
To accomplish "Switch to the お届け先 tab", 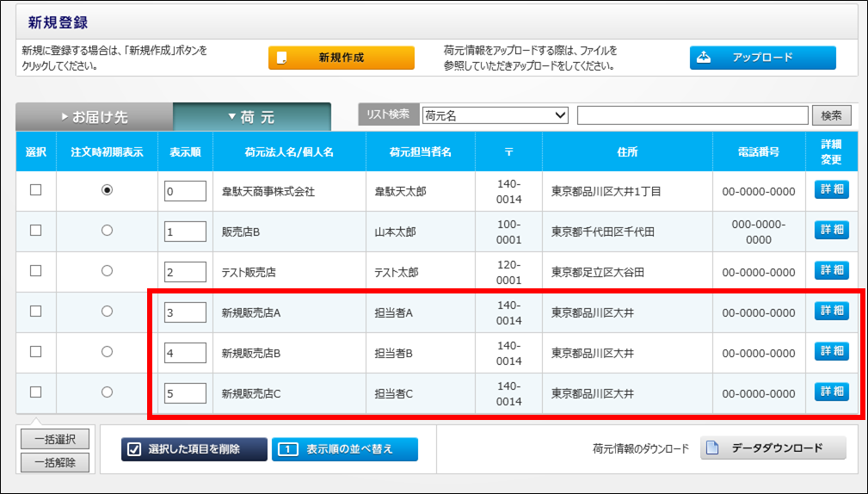I will pos(95,117).
